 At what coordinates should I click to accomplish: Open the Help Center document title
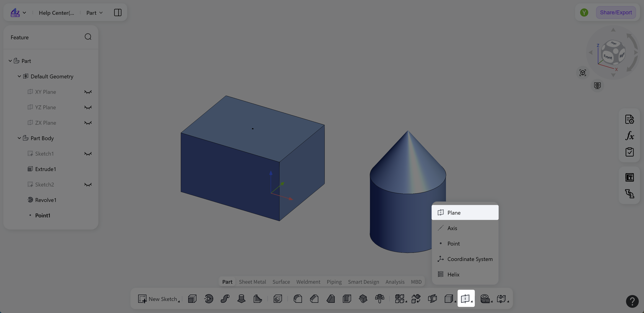(x=56, y=13)
